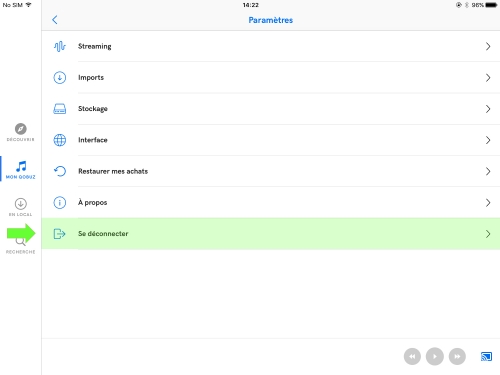
Task: Tap the Restaurer mes achats refresh icon
Action: 60,171
